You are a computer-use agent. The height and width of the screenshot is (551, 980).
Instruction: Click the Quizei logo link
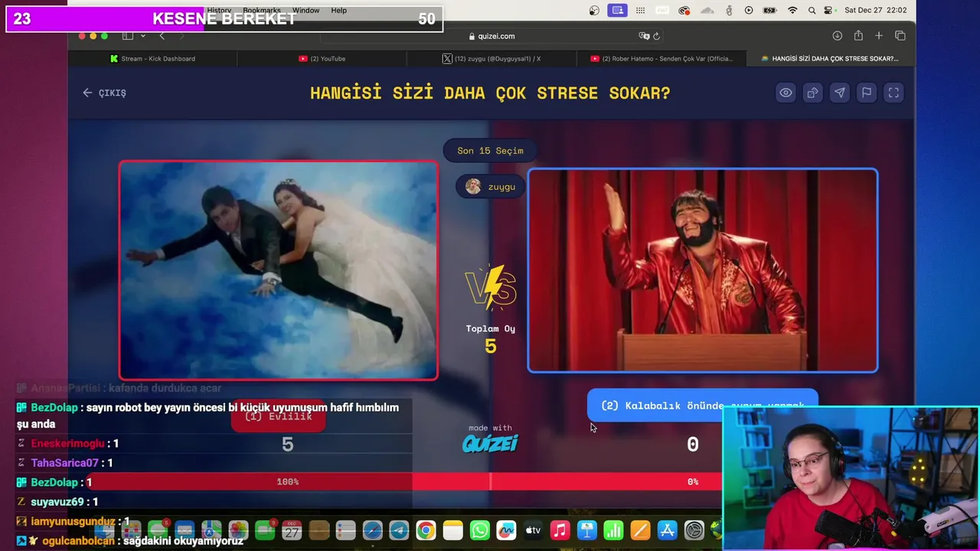click(x=490, y=443)
